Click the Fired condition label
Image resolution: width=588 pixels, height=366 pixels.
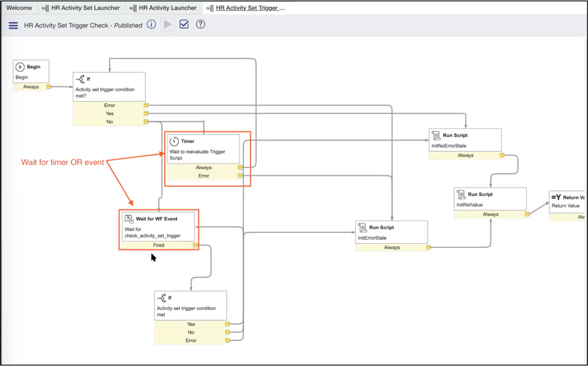pos(159,245)
